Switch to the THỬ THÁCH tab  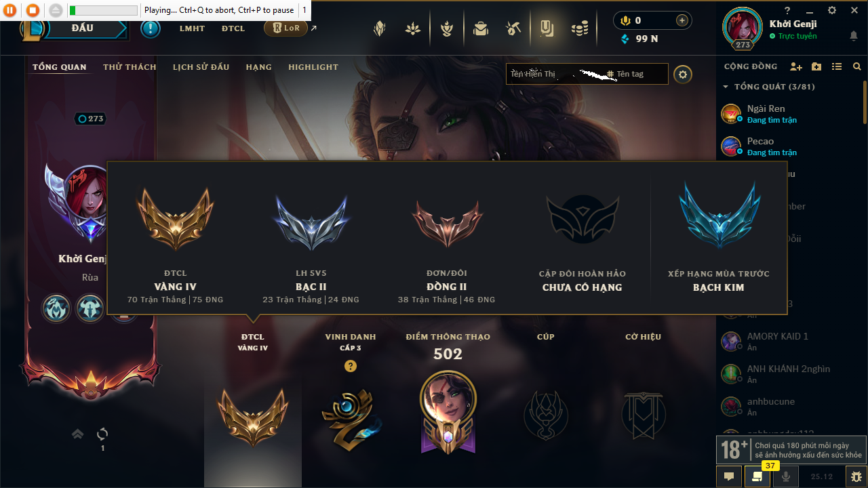[130, 67]
